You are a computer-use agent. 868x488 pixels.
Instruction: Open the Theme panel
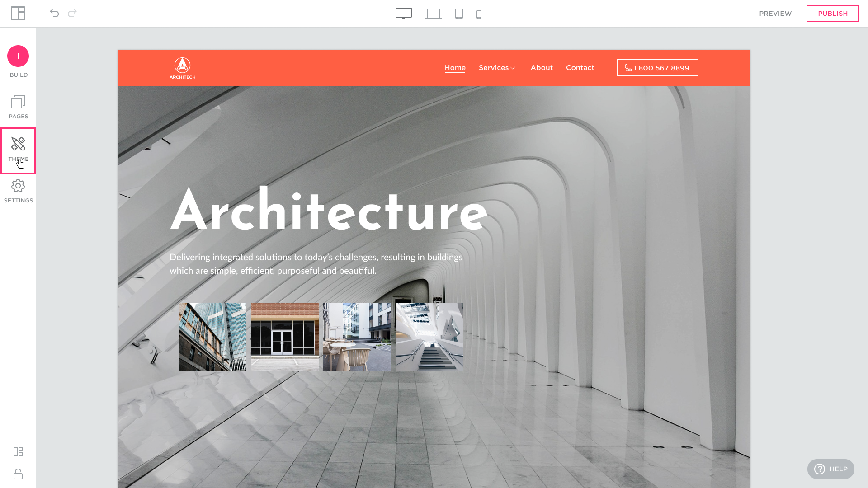click(x=18, y=150)
